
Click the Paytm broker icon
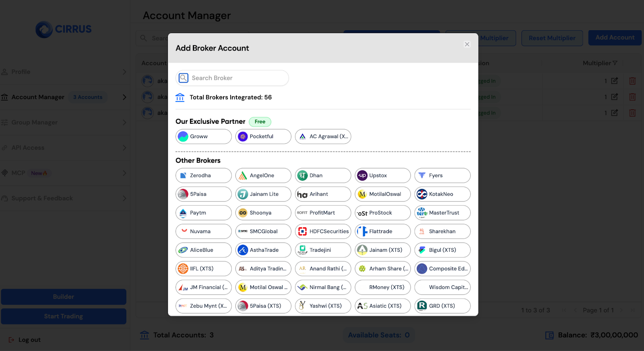coord(183,213)
